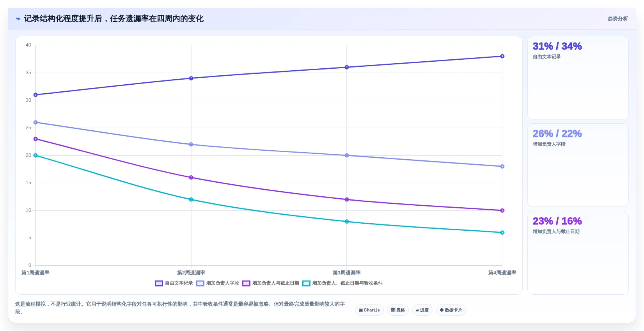
Task: Select the 增加负责人字段 week 2 data point
Action: [x=191, y=144]
